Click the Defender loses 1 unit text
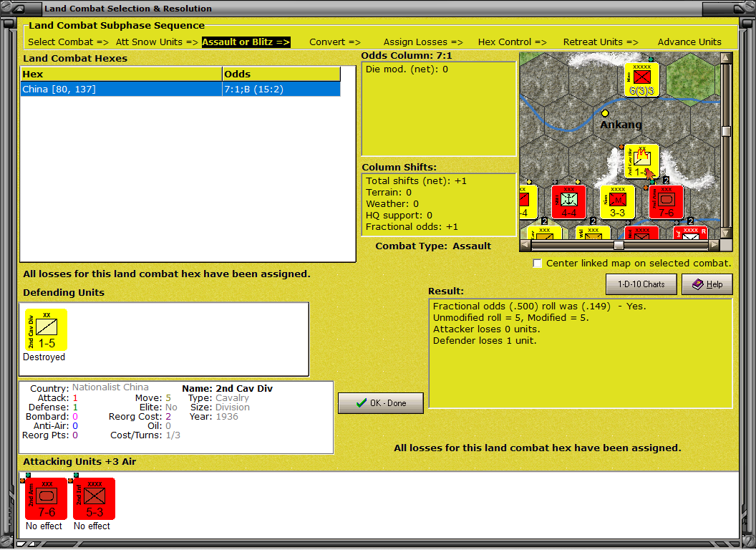Viewport: 756px width, 550px height. [x=485, y=341]
